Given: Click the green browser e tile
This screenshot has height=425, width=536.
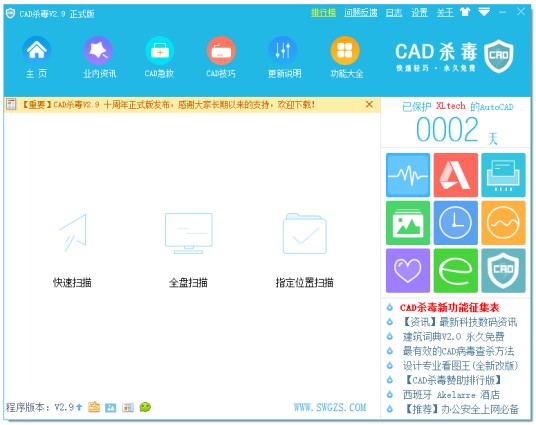Looking at the screenshot, I should tap(456, 270).
